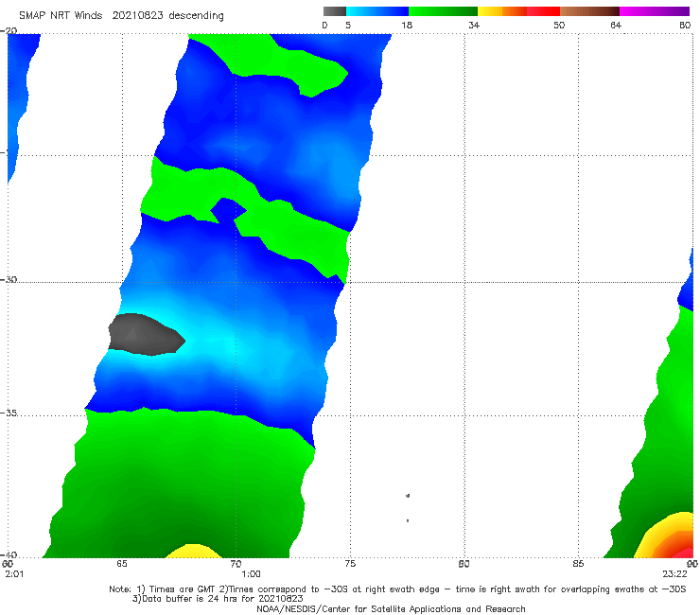Click the brown segment of the color bar

(589, 11)
